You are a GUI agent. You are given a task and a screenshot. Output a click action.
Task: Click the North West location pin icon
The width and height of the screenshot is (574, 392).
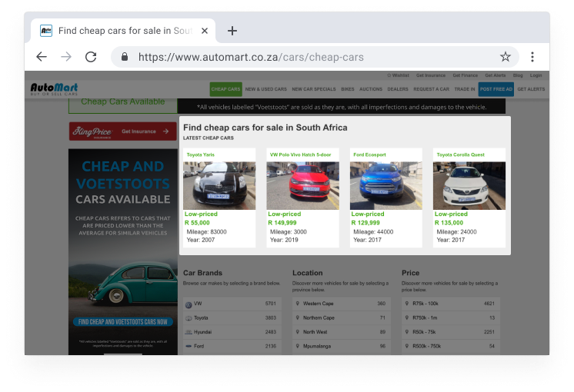298,332
